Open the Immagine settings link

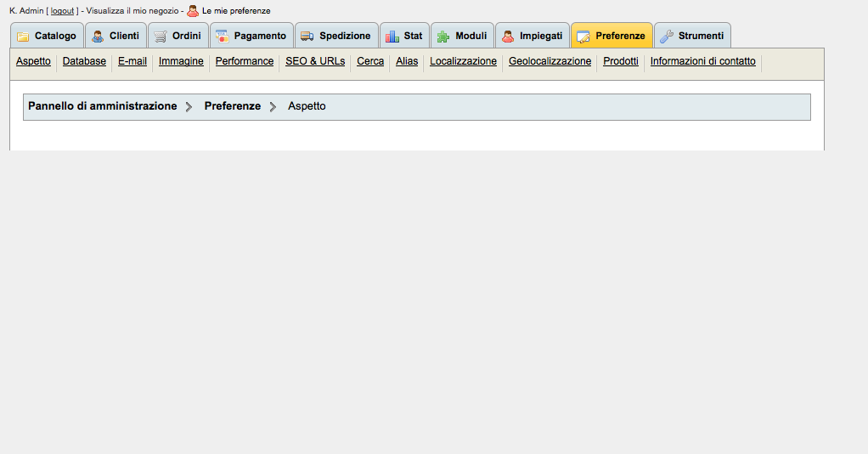[181, 61]
